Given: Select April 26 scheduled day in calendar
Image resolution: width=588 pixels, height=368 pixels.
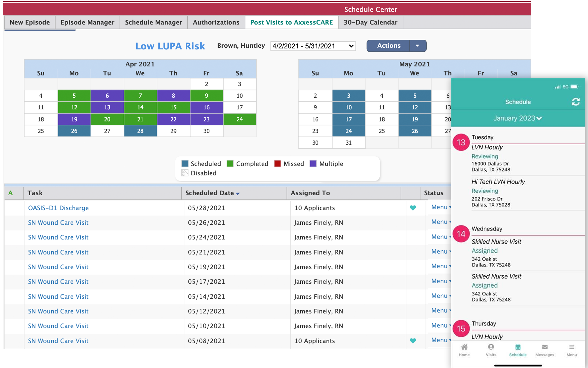Looking at the screenshot, I should click(x=74, y=131).
